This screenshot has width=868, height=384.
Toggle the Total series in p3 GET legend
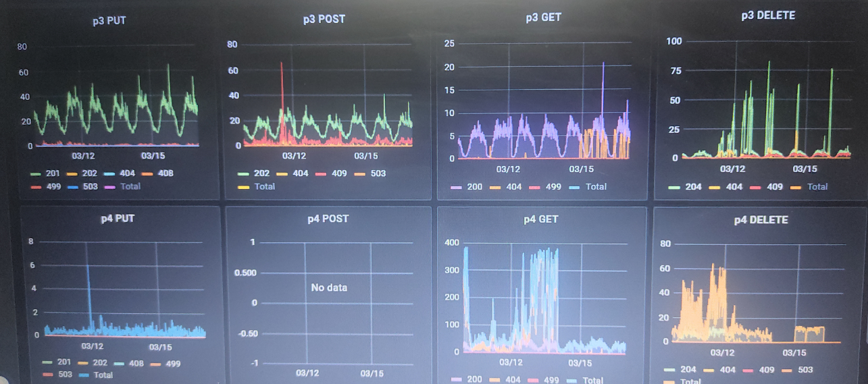[588, 187]
